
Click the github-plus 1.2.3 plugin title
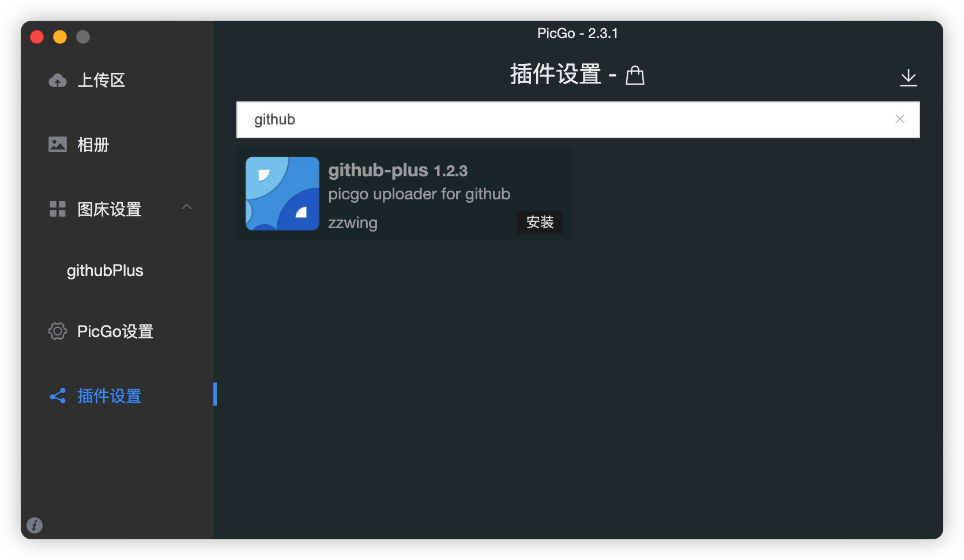pos(398,171)
